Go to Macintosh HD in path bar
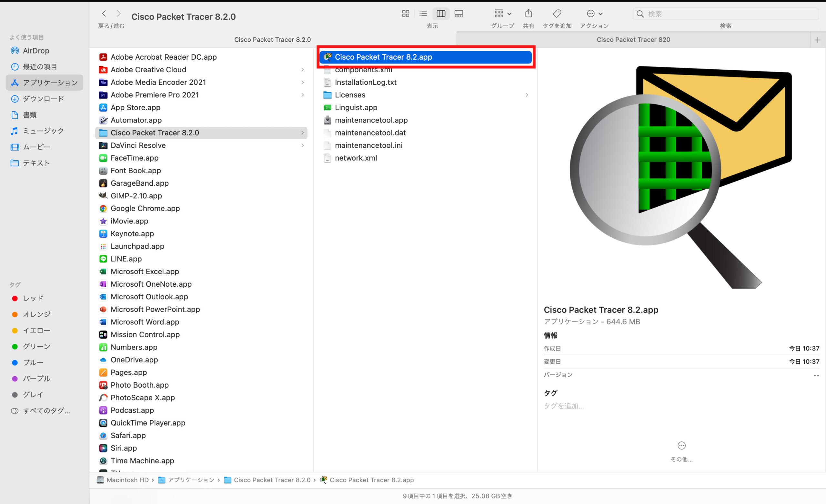The width and height of the screenshot is (826, 504). pyautogui.click(x=123, y=480)
